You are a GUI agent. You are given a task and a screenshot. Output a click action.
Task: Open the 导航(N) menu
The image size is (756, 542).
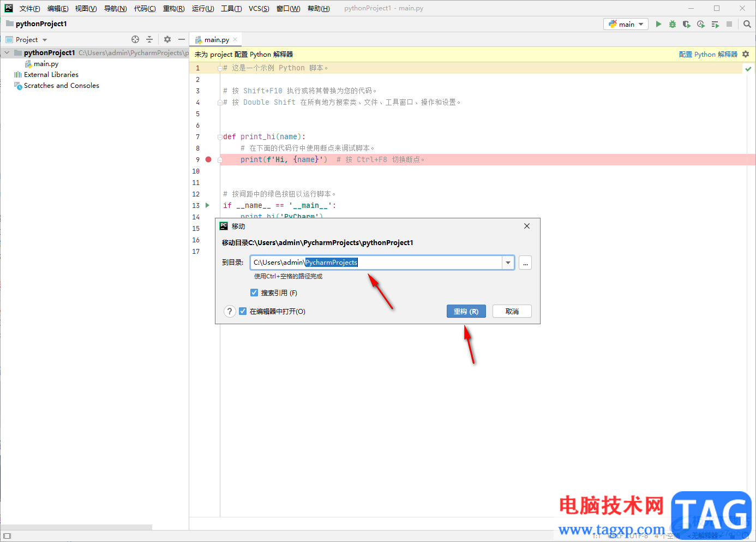(115, 8)
